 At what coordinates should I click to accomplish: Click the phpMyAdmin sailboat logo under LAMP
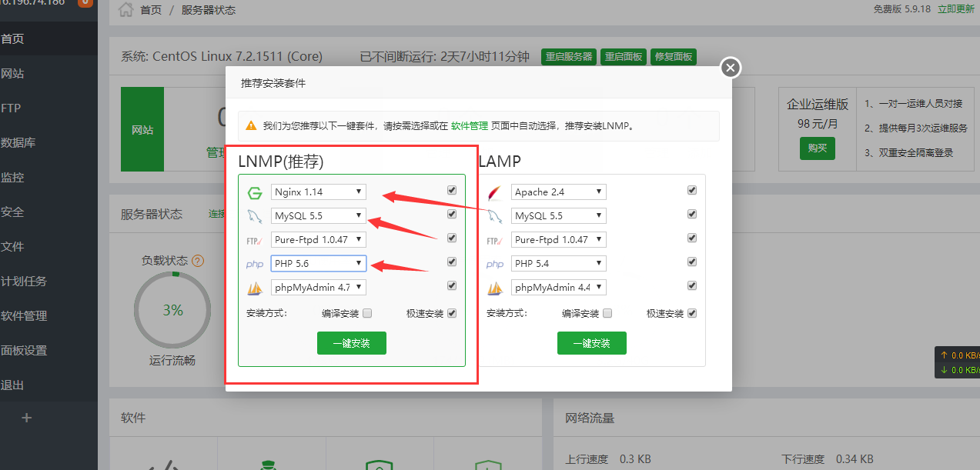click(495, 288)
